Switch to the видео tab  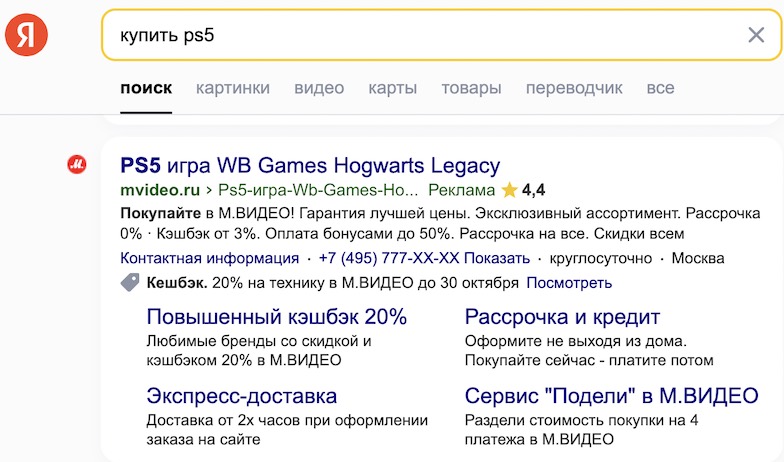(x=319, y=88)
